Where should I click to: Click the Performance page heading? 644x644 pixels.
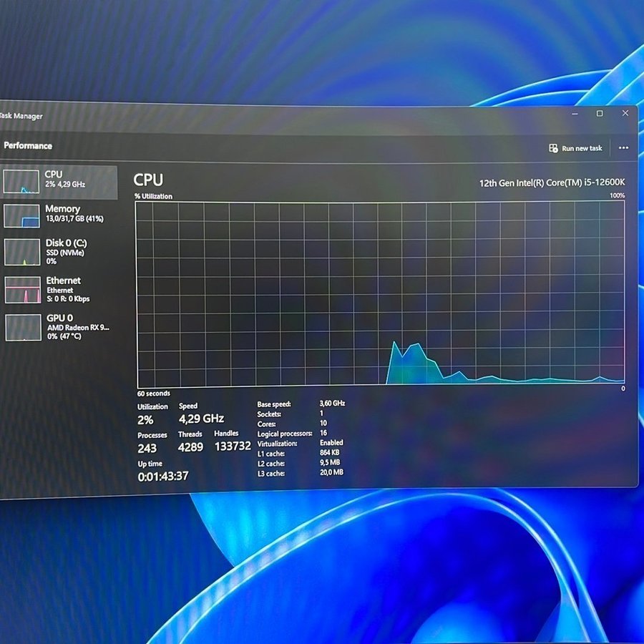pyautogui.click(x=28, y=146)
